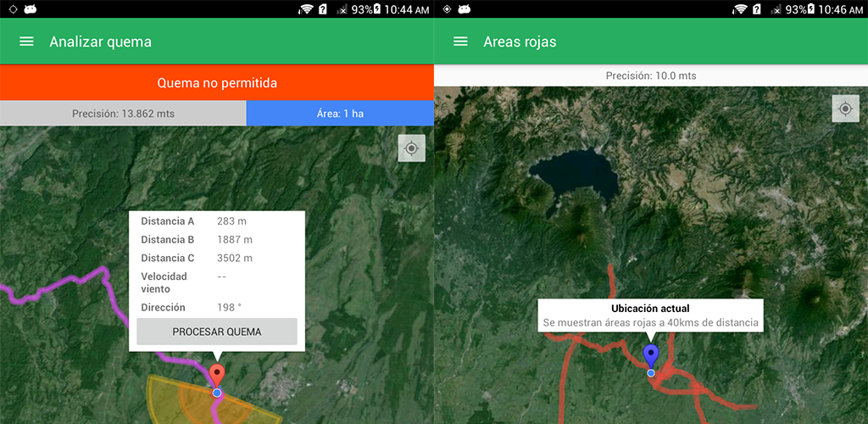Image resolution: width=868 pixels, height=424 pixels.
Task: Select the Precisión: 13.862 mts bar
Action: (123, 114)
